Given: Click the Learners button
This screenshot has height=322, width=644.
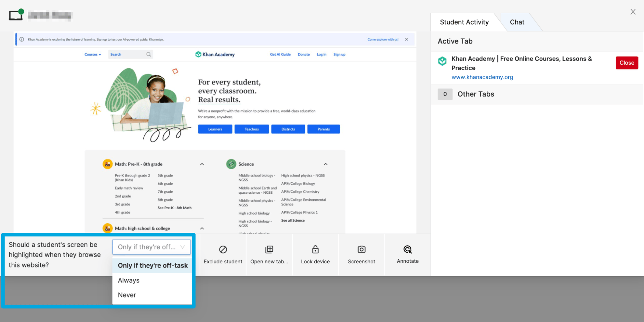Looking at the screenshot, I should 215,129.
